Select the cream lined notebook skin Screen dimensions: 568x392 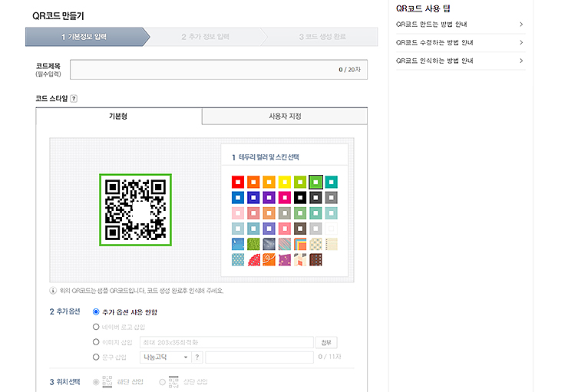331,244
